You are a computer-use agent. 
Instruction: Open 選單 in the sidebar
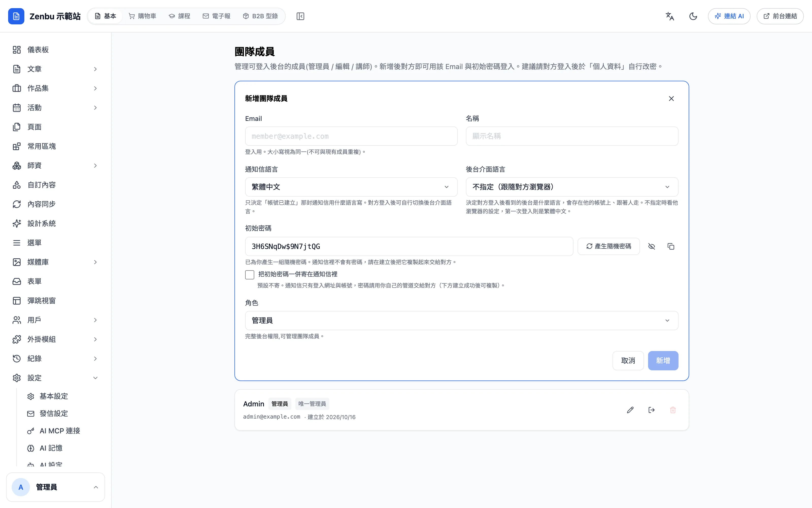point(56,243)
